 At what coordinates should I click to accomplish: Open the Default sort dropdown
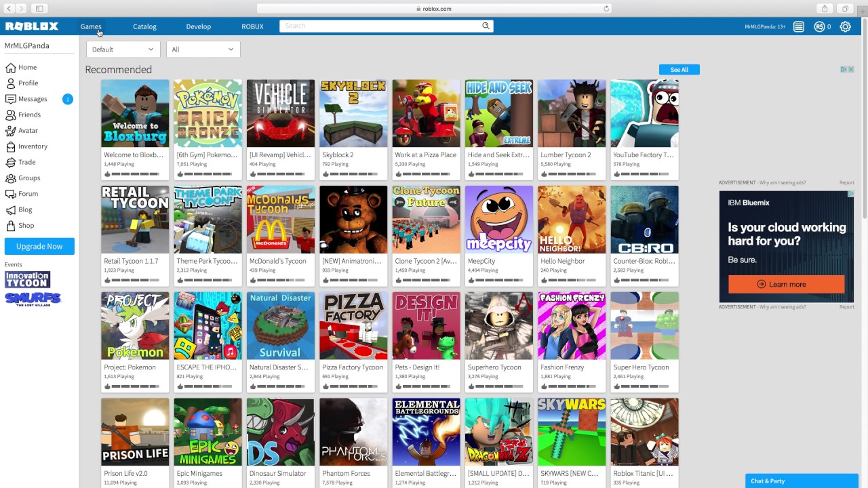click(x=123, y=49)
